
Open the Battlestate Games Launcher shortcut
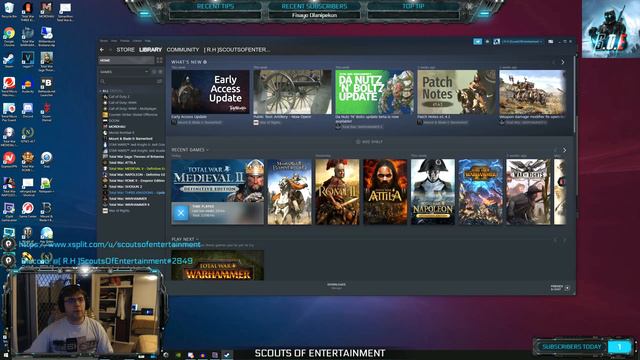(46, 86)
